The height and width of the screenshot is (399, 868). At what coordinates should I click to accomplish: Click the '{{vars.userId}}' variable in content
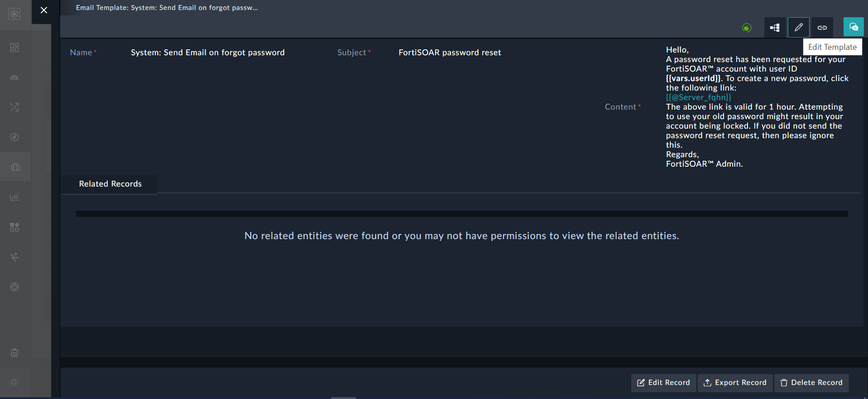click(693, 78)
